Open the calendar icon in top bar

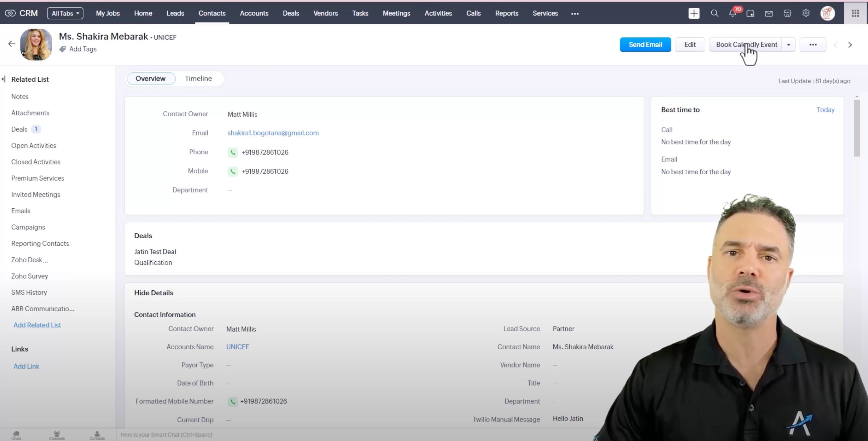tap(750, 13)
